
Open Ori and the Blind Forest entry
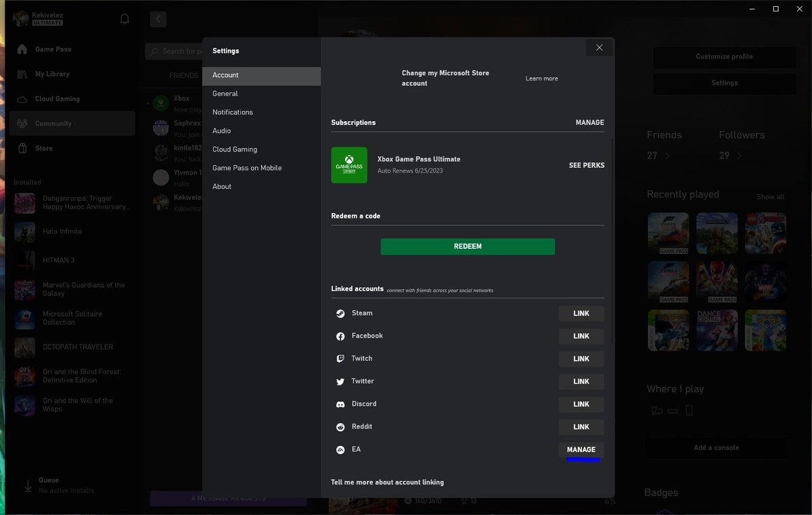click(x=73, y=376)
